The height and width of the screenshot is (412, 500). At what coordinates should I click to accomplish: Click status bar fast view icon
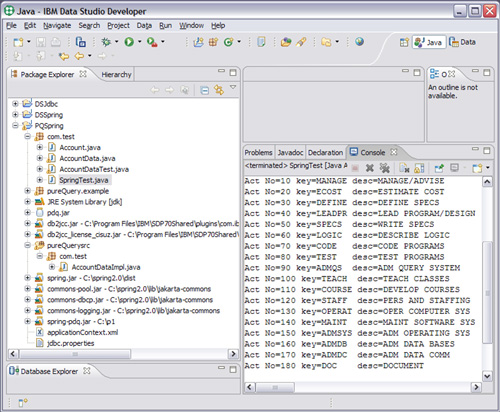point(23,403)
